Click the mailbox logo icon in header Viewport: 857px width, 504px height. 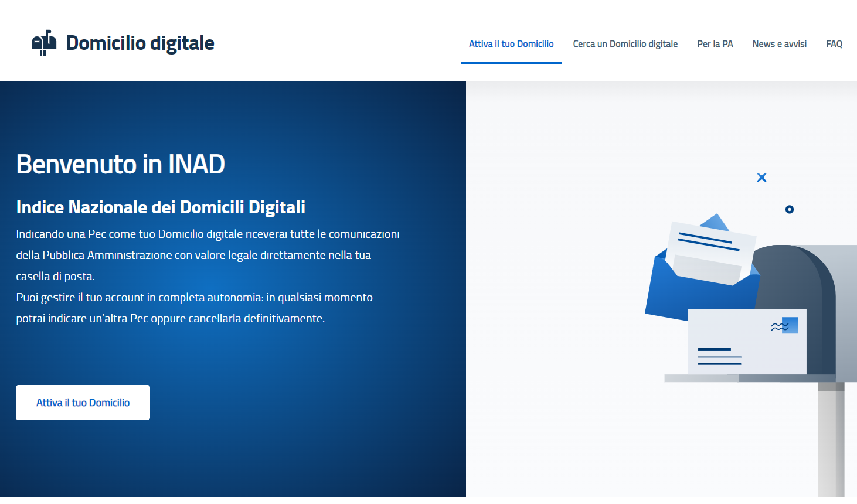(x=44, y=43)
